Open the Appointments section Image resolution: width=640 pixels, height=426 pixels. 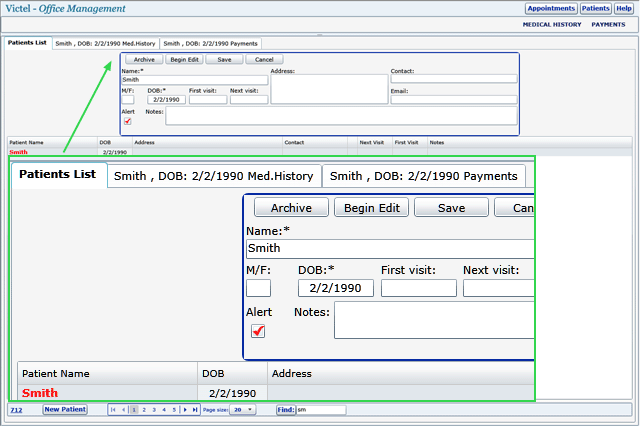[551, 9]
